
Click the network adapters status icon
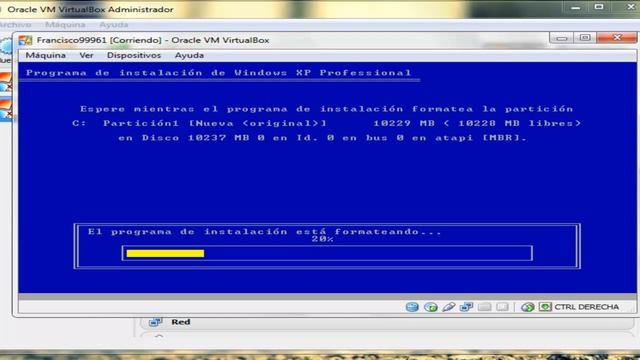[x=466, y=307]
